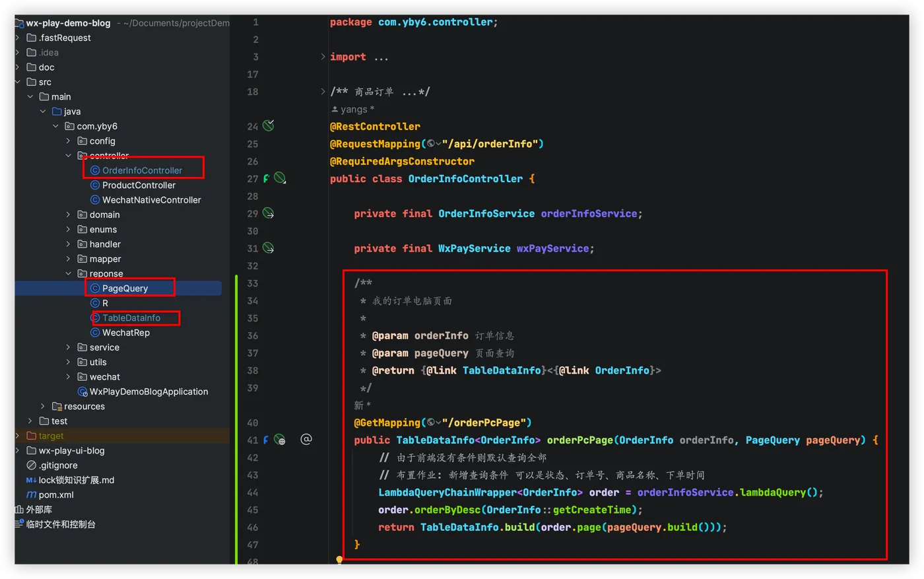Click the autowired bean icon on line 31
Screen dimensions: 924x579
(269, 248)
